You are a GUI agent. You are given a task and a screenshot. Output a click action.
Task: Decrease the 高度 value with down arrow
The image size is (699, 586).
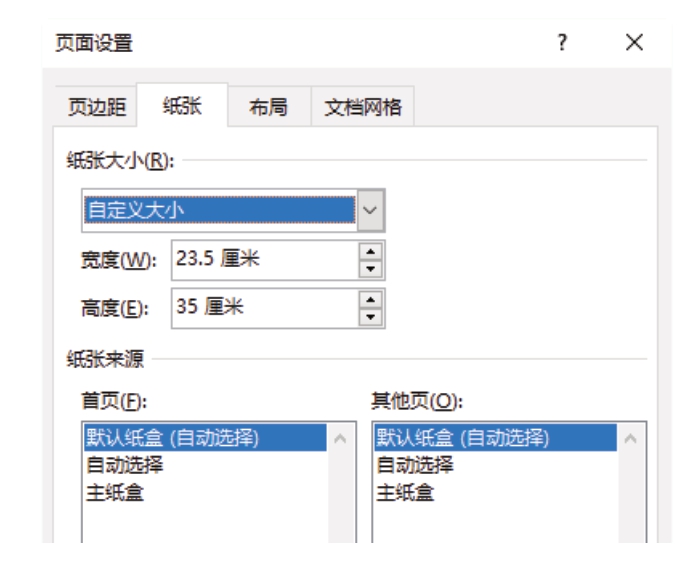click(x=370, y=317)
